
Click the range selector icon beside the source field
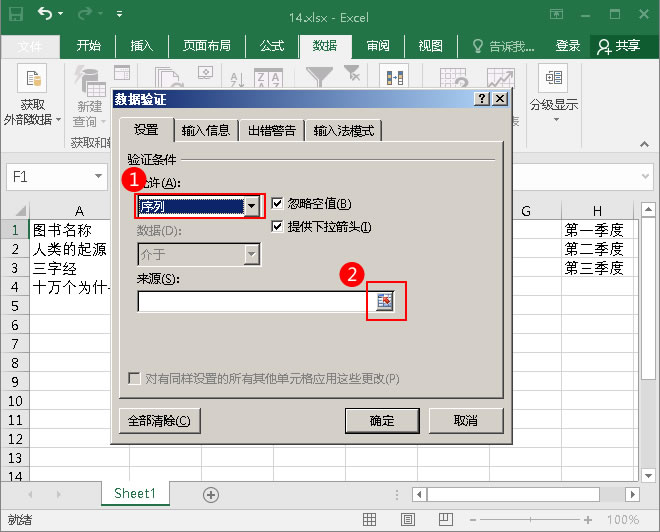(x=385, y=301)
